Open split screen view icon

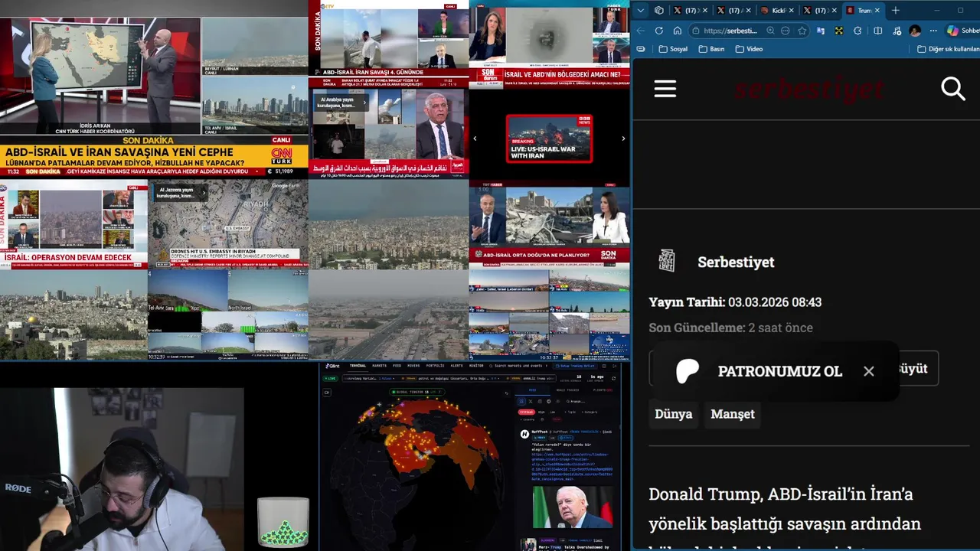(878, 31)
